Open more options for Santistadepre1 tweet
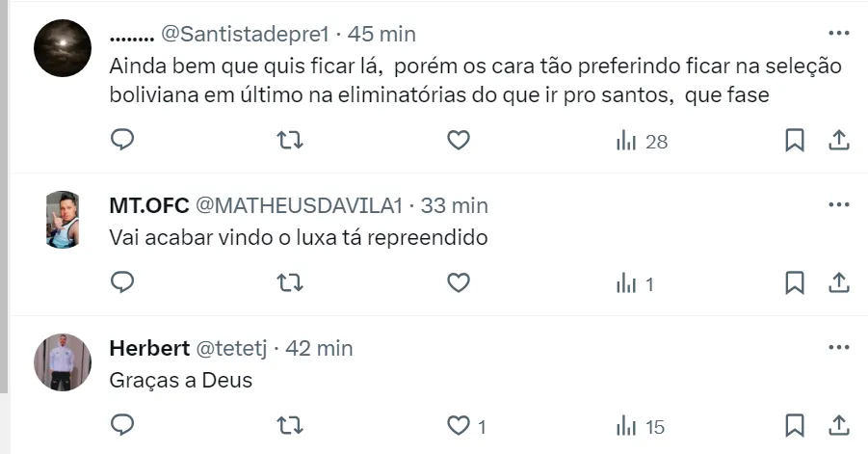The height and width of the screenshot is (454, 868). pyautogui.click(x=838, y=34)
